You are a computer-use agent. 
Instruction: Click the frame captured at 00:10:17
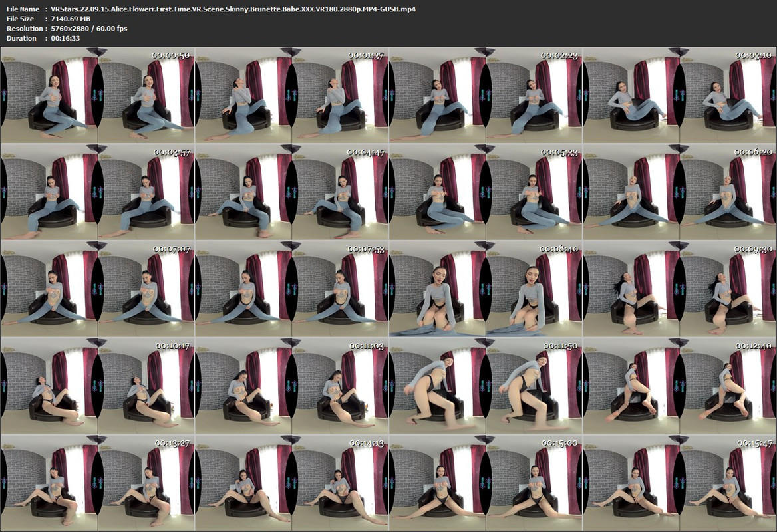pyautogui.click(x=98, y=386)
